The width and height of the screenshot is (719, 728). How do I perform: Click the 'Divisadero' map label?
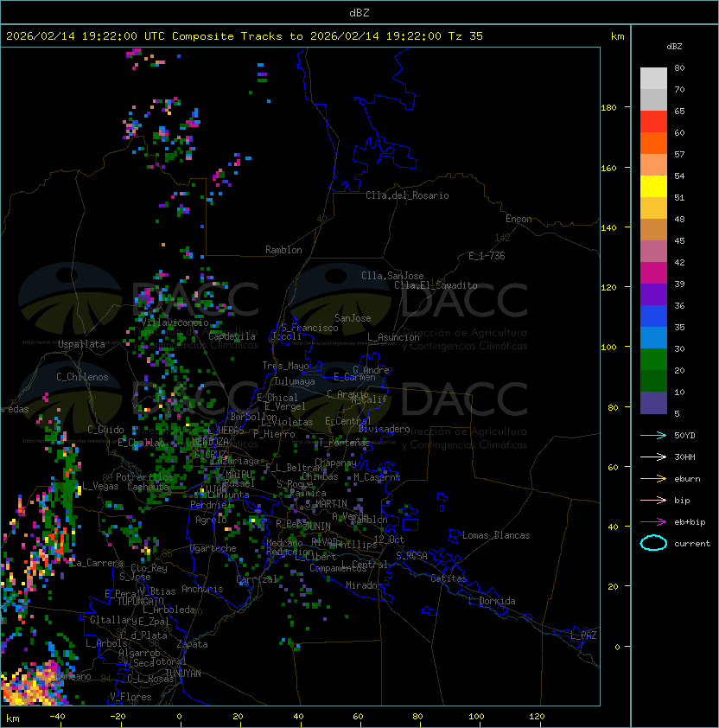pyautogui.click(x=384, y=429)
